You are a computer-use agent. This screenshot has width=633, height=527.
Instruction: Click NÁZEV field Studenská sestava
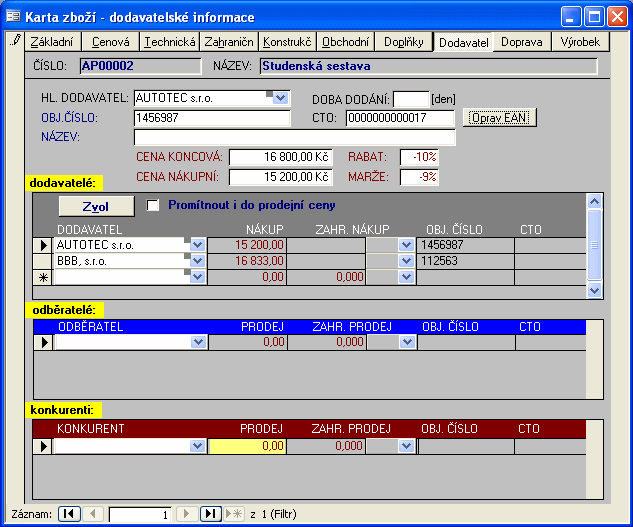429,66
